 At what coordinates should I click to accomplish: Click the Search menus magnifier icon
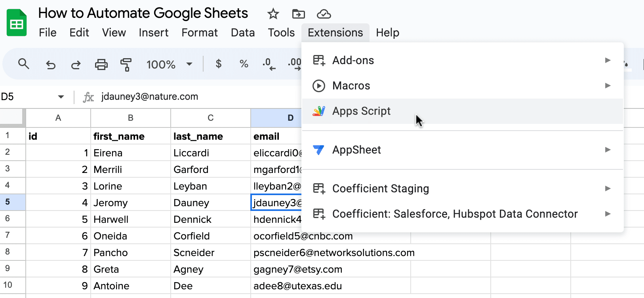pos(24,64)
